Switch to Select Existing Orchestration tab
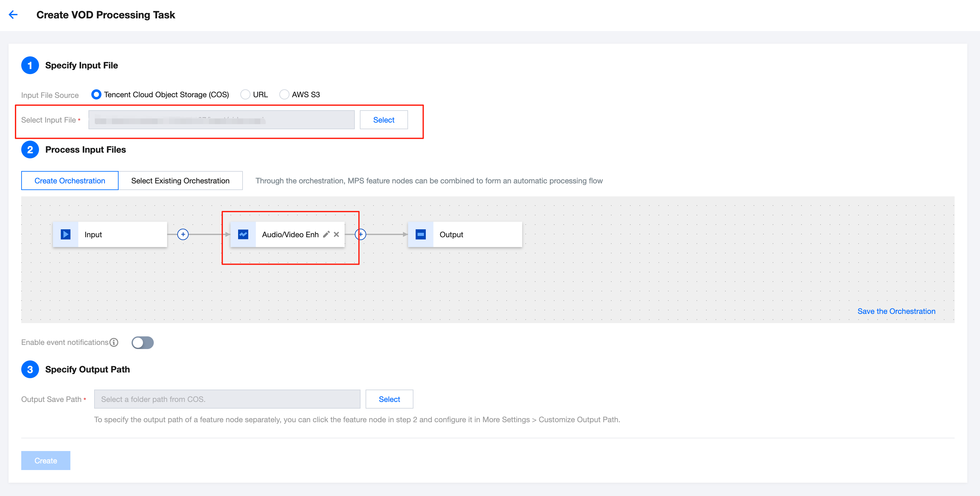This screenshot has width=980, height=496. click(180, 181)
